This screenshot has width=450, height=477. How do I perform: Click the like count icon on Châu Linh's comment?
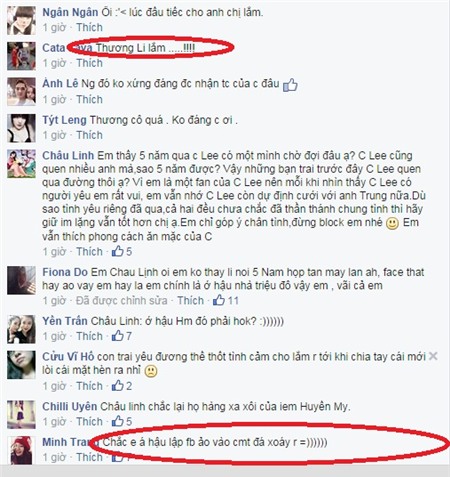[x=117, y=251]
